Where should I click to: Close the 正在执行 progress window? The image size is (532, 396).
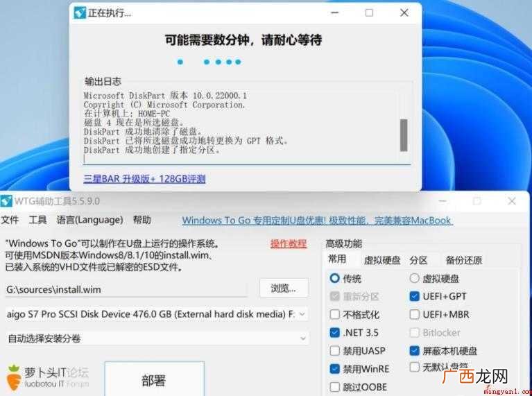(404, 13)
